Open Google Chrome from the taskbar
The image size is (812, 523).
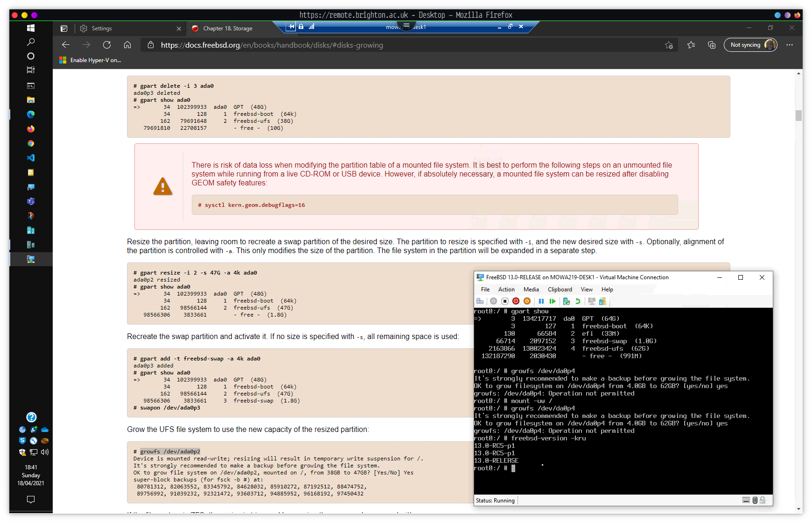31,143
